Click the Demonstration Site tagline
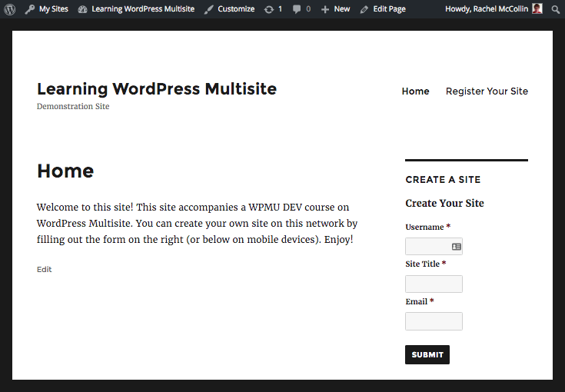Screen dimensions: 565x392 [73, 106]
